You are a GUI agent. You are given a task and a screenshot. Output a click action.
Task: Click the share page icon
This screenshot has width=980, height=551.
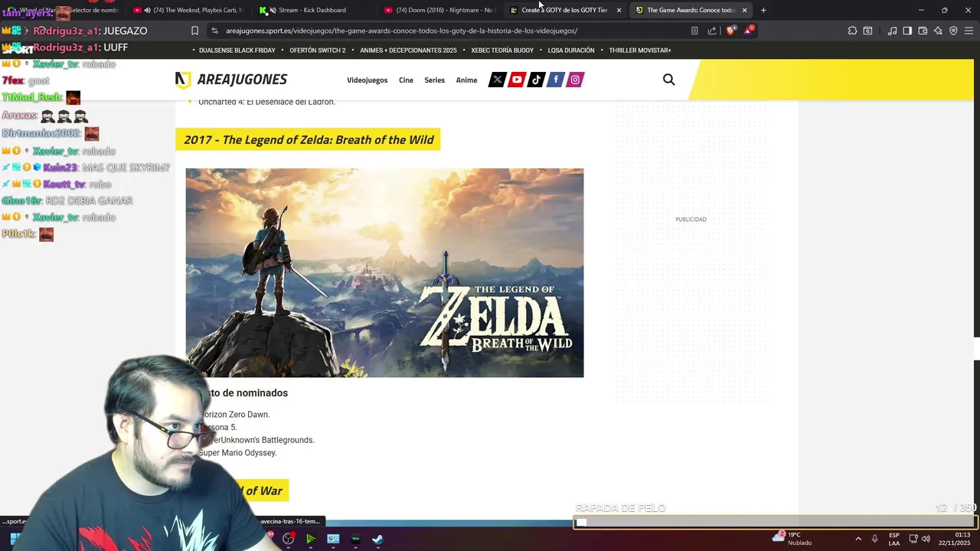[712, 31]
